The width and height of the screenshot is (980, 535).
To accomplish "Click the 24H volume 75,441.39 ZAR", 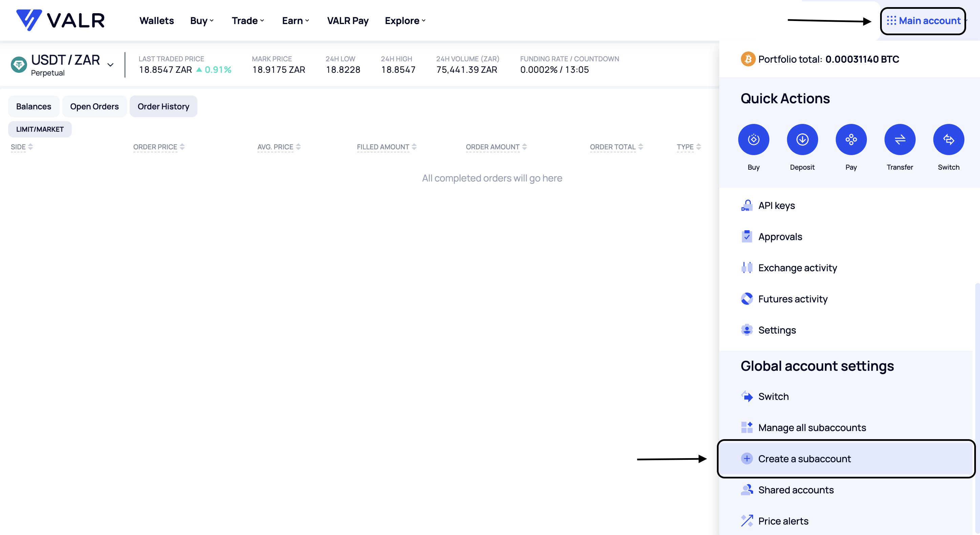I will tap(467, 70).
